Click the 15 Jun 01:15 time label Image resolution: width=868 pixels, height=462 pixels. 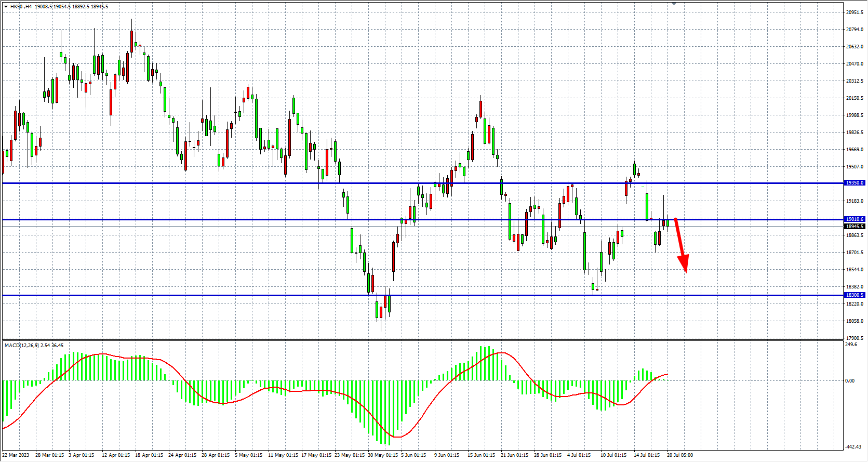tap(481, 455)
